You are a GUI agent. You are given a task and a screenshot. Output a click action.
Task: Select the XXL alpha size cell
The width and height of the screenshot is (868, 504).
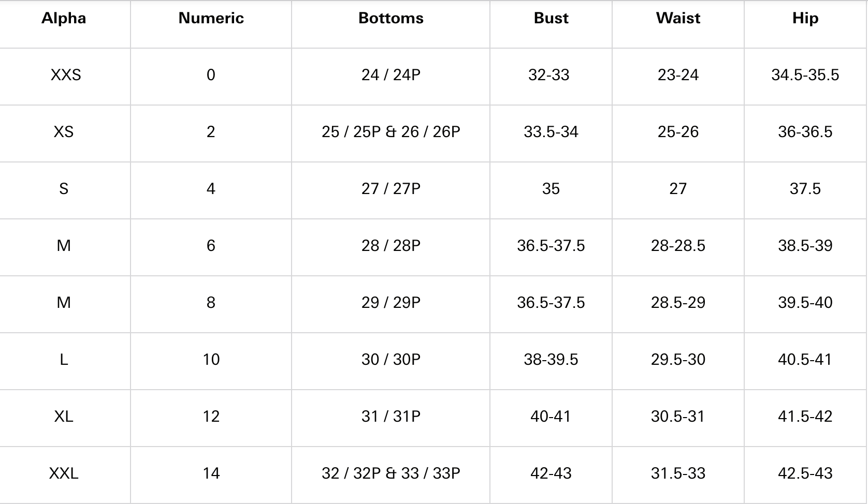pos(64,473)
